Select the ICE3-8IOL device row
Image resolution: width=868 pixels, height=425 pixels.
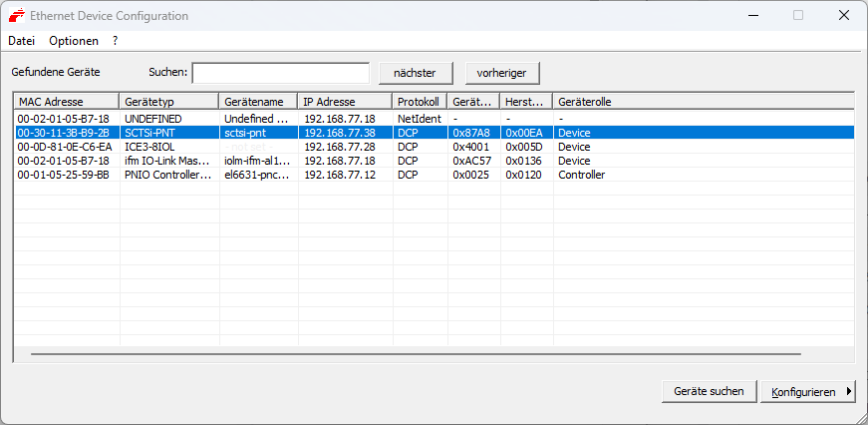[149, 147]
